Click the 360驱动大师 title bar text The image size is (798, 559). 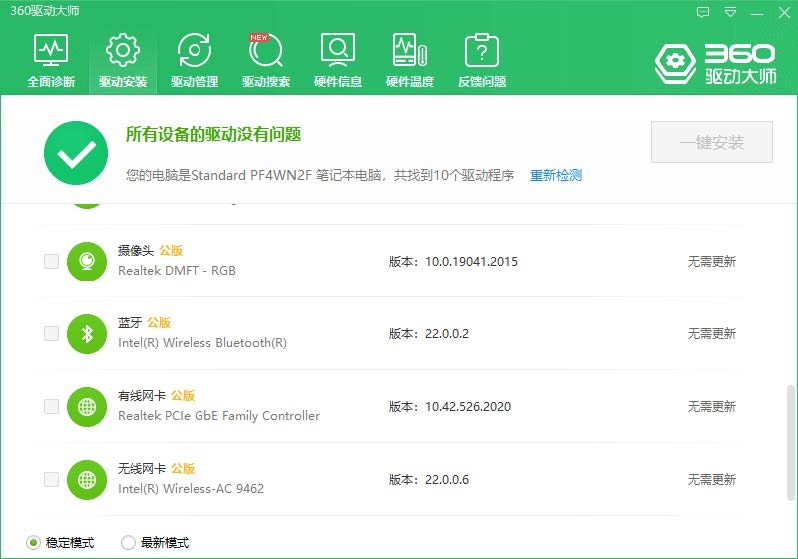[x=45, y=11]
